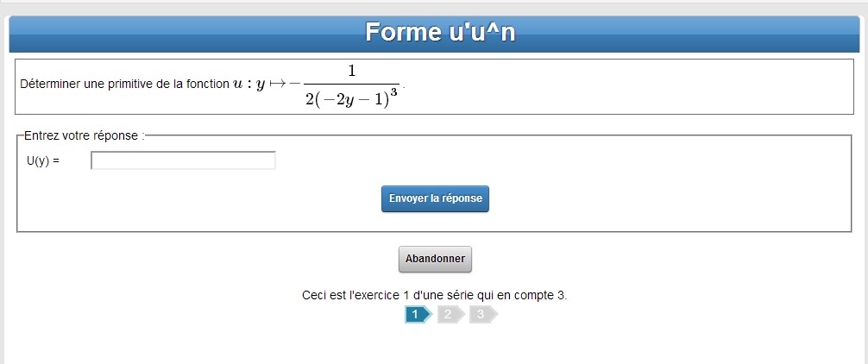Jump to exercise step 2 indicator
Screen dimensions: 868x364
(x=449, y=315)
